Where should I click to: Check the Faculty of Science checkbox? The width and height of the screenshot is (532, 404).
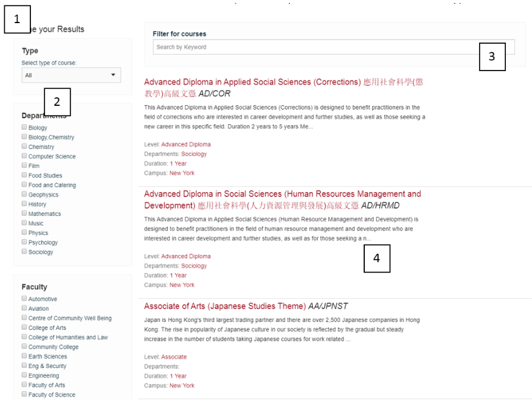tap(24, 394)
